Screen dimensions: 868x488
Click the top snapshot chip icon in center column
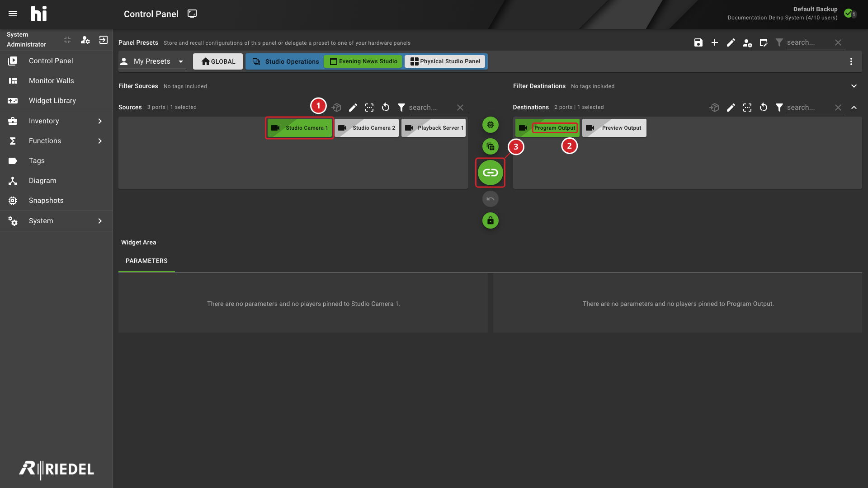point(491,125)
